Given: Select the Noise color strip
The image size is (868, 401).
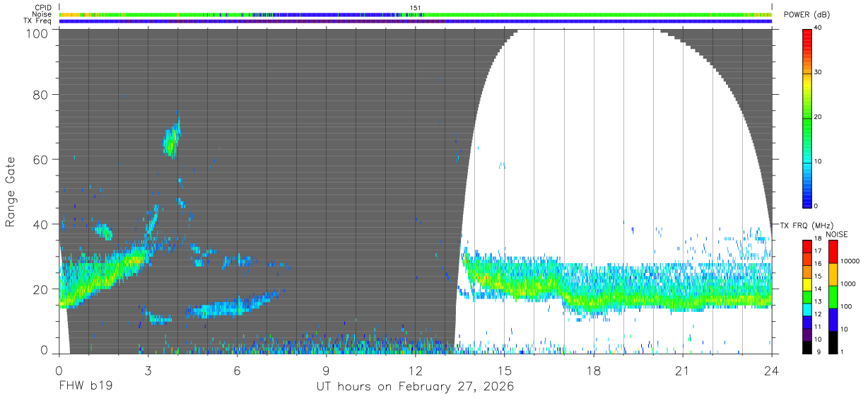Looking at the screenshot, I should pyautogui.click(x=416, y=14).
